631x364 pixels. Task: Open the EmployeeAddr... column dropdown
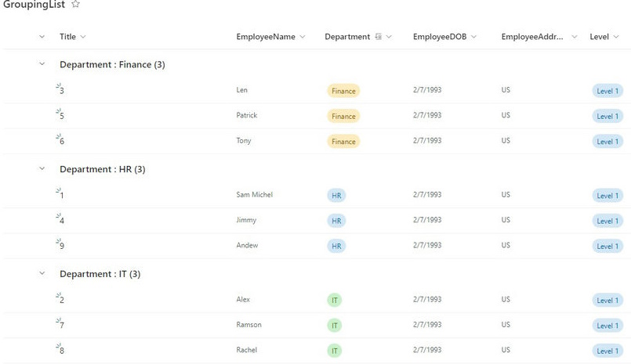(x=575, y=37)
